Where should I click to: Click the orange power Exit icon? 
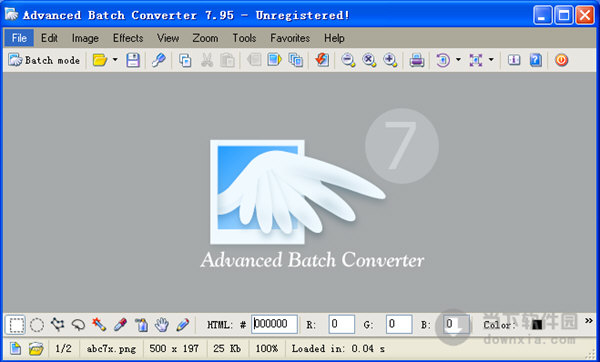[561, 60]
